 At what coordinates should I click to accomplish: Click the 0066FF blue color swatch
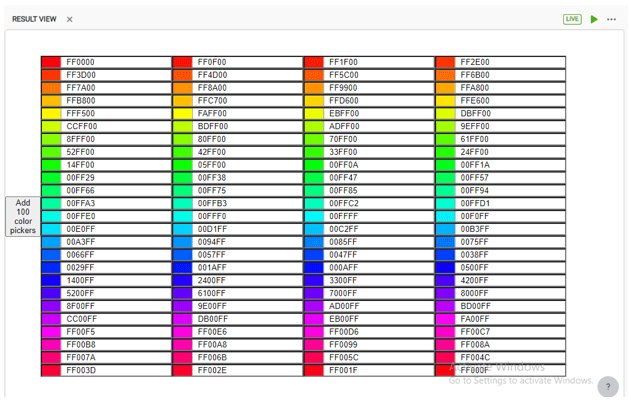click(51, 255)
